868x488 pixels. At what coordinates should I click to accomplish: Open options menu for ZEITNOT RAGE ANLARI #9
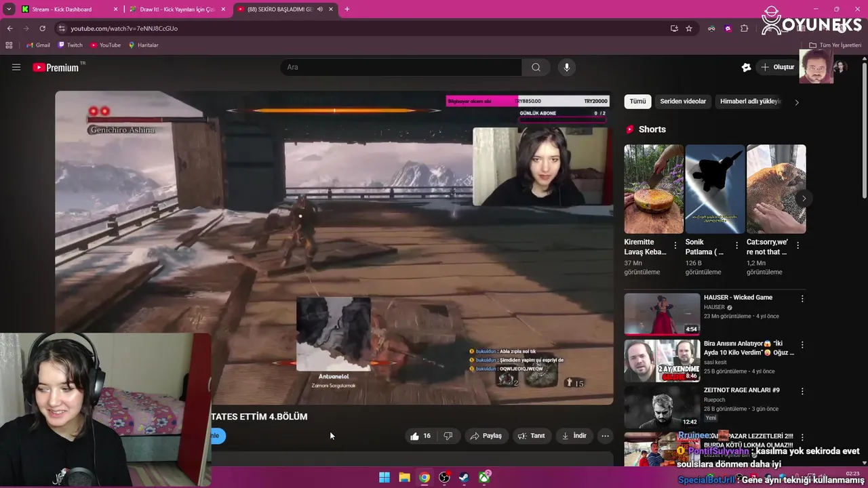pyautogui.click(x=802, y=391)
